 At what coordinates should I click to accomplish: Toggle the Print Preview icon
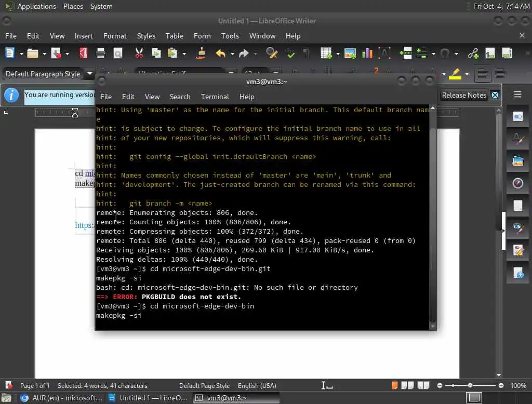point(118,53)
